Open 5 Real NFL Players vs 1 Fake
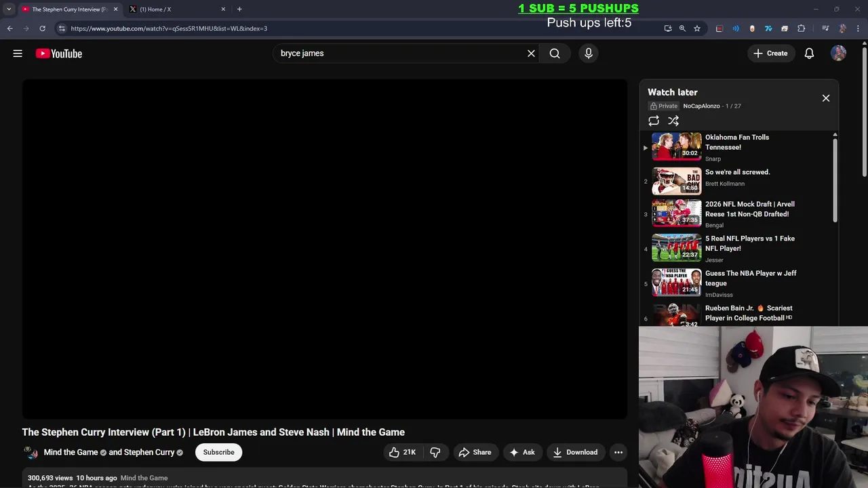The width and height of the screenshot is (868, 488). [750, 243]
